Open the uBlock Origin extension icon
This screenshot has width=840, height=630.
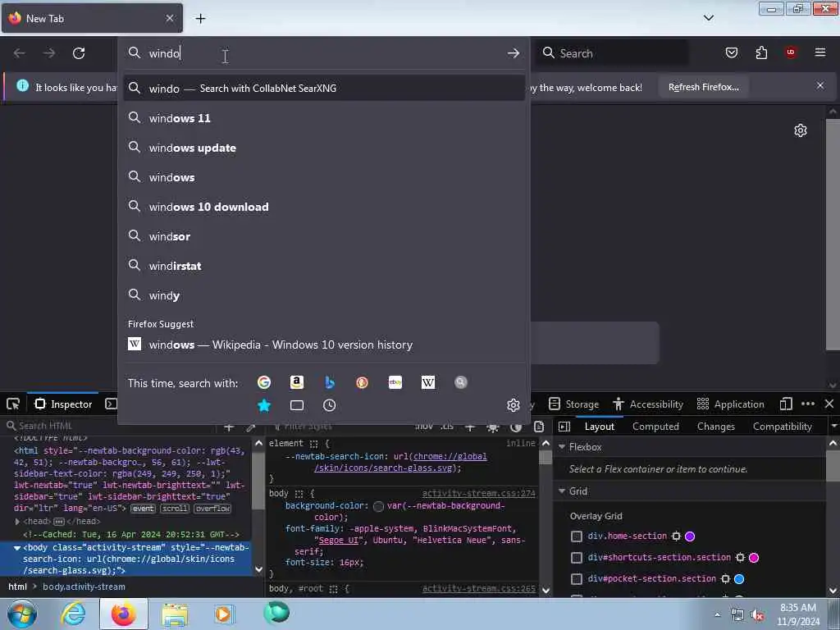tap(791, 52)
